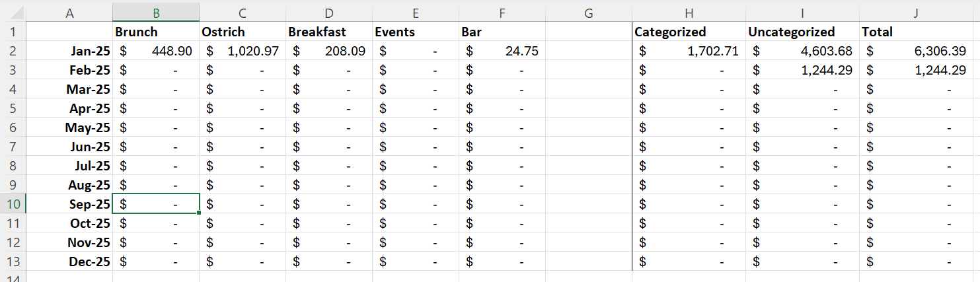
Task: Select Breakfast value 208.09
Action: tap(329, 51)
